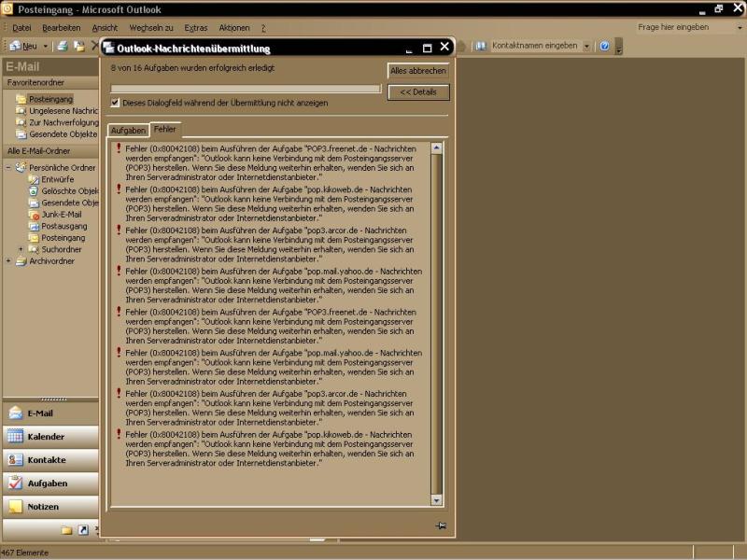Open the Zur Nachverfolgung folder
Image resolution: width=747 pixels, height=560 pixels.
click(63, 122)
